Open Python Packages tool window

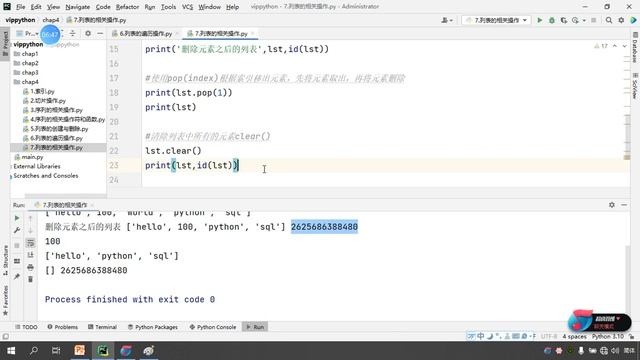coord(153,327)
